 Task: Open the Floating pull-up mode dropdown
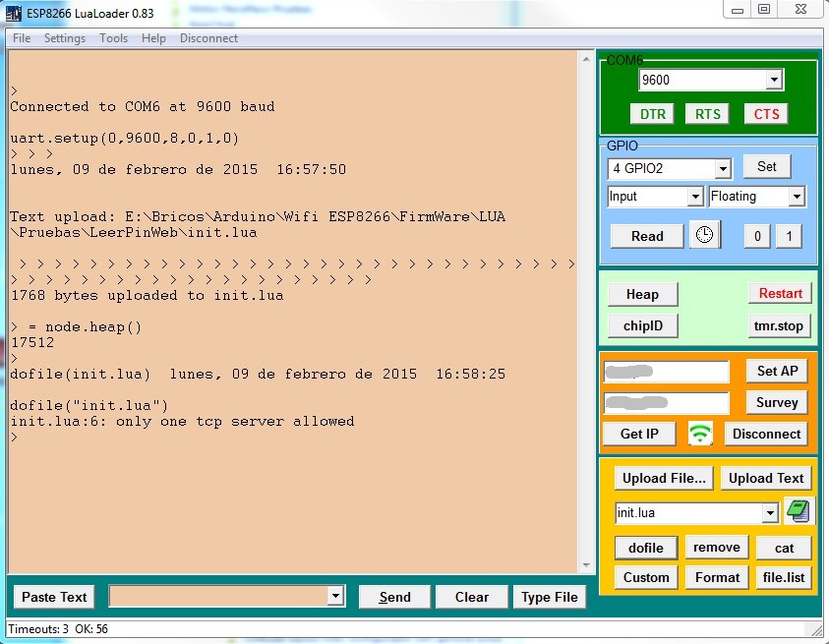point(796,197)
